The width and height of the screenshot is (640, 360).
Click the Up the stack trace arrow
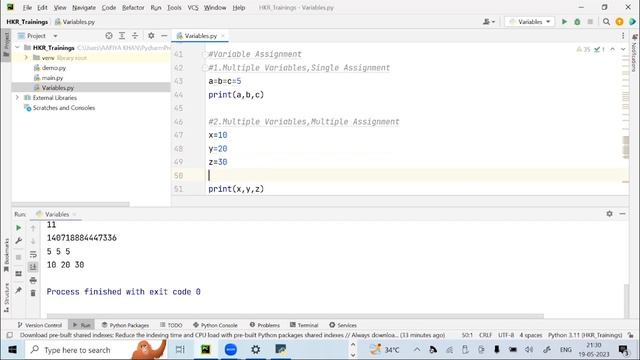tap(33, 228)
